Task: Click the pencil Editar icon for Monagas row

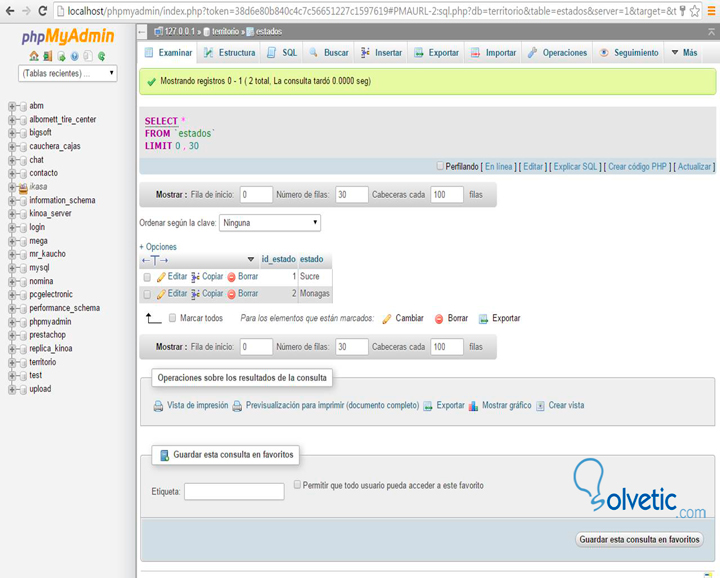Action: (x=161, y=294)
